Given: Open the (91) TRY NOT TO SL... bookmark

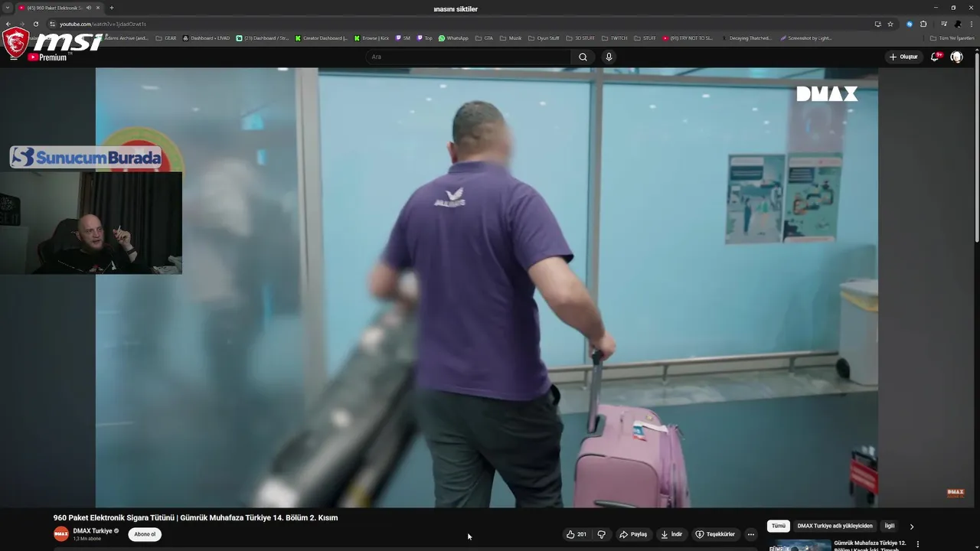Looking at the screenshot, I should tap(688, 37).
